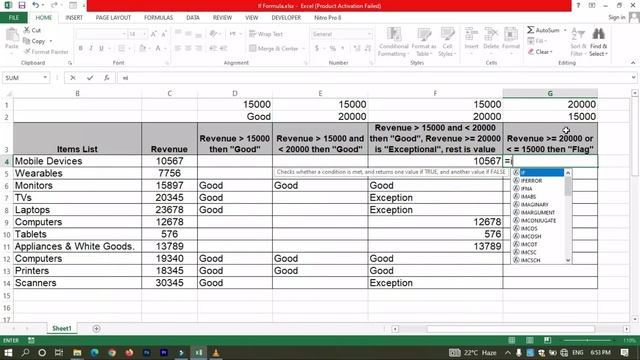The height and width of the screenshot is (360, 640).
Task: Click the Copy button
Action: [x=34, y=41]
